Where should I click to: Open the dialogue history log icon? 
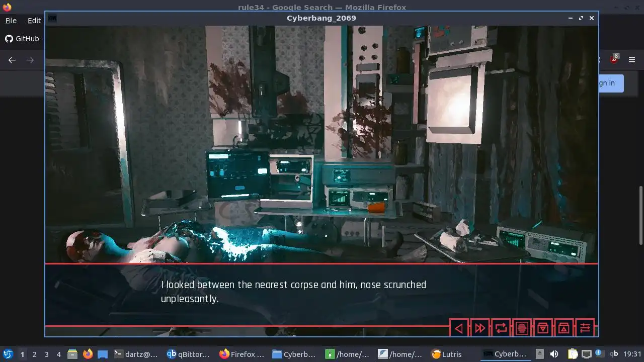pos(522,328)
